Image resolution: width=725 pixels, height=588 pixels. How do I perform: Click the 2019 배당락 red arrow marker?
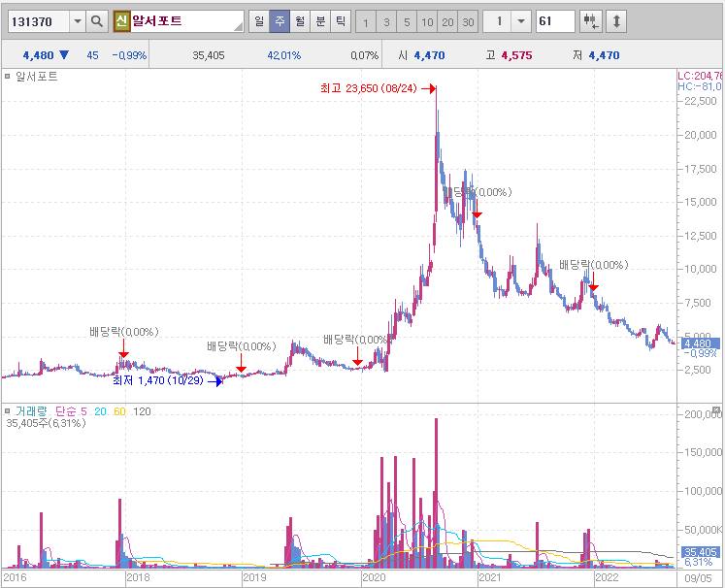point(241,363)
